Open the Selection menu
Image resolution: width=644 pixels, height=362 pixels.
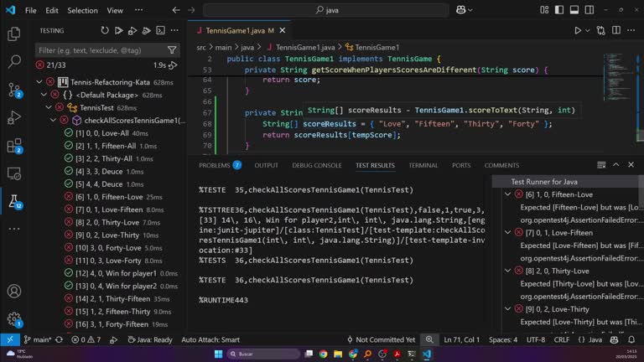[x=82, y=10]
